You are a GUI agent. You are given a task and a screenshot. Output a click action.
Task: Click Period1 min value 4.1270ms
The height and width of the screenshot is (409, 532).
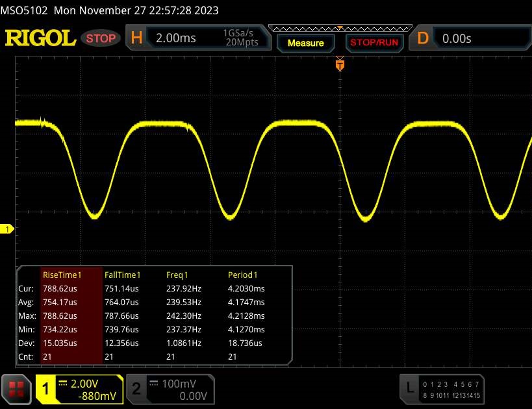pos(246,329)
